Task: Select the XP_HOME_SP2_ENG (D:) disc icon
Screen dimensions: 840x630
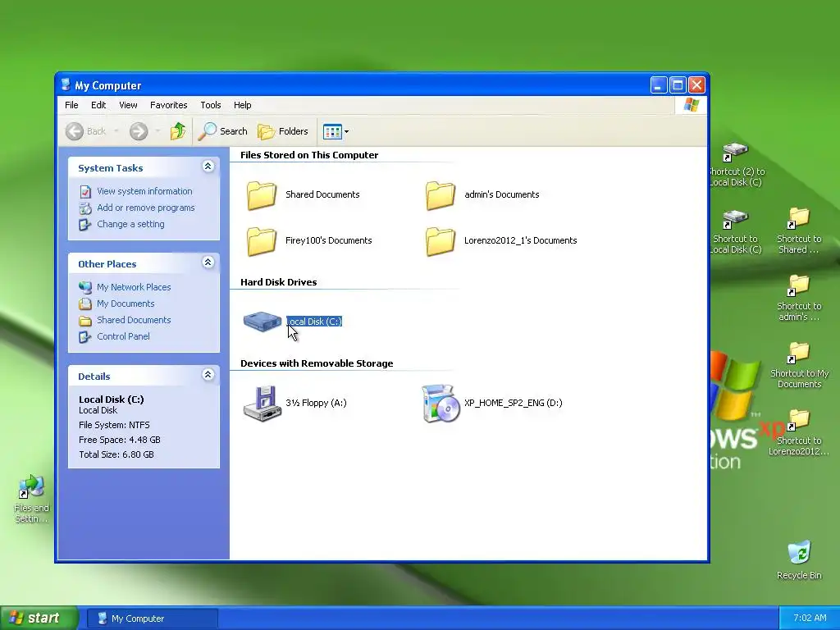Action: click(x=441, y=403)
